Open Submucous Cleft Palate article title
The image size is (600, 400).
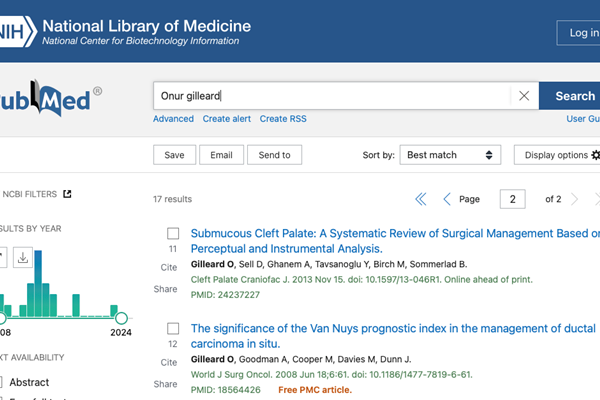395,241
